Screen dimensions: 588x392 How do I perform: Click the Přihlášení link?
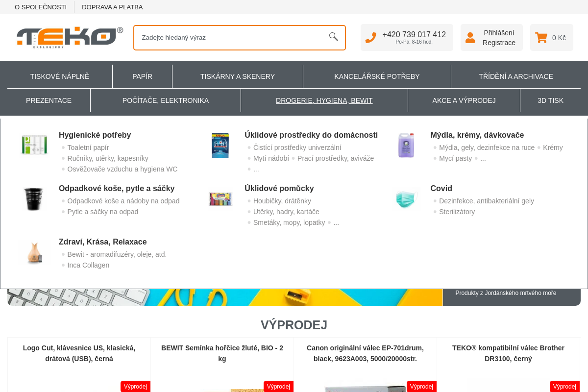click(x=499, y=33)
